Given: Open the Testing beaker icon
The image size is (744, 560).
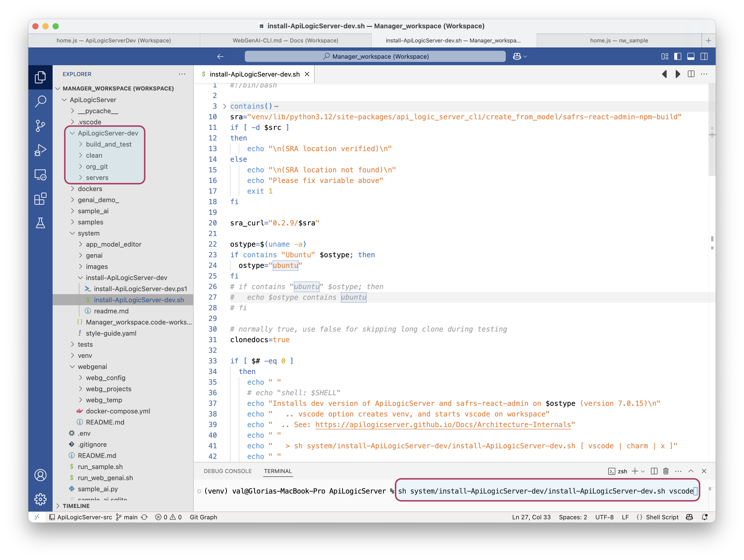Looking at the screenshot, I should [40, 223].
